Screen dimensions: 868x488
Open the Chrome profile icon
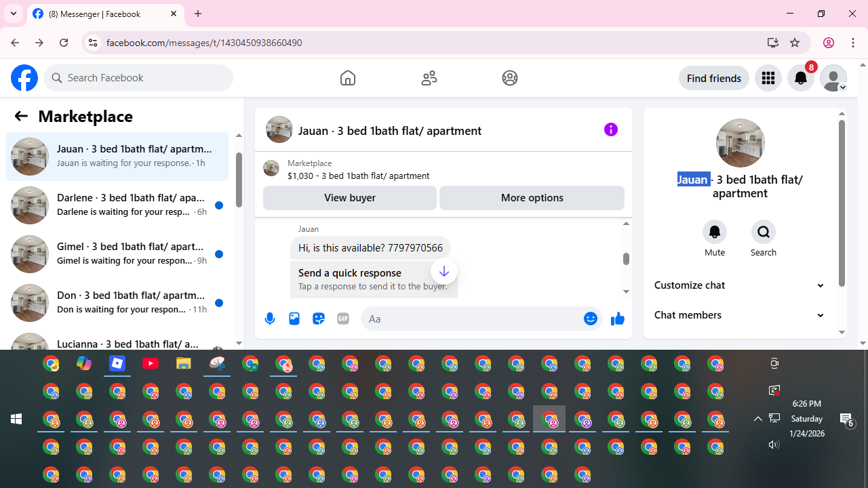pyautogui.click(x=829, y=43)
